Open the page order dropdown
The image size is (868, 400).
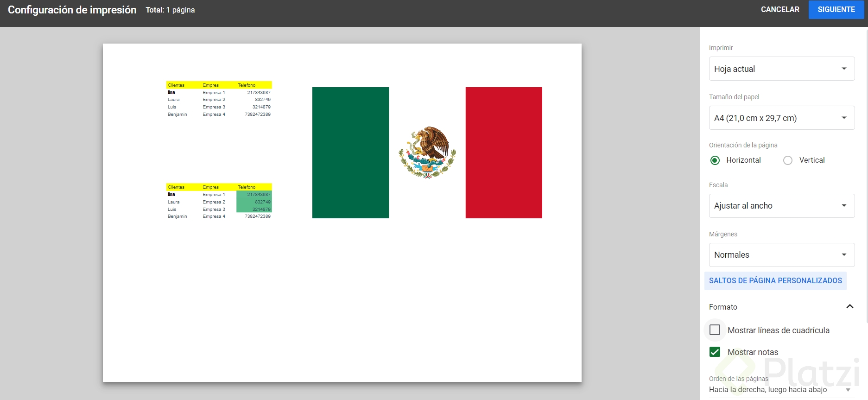pos(782,390)
